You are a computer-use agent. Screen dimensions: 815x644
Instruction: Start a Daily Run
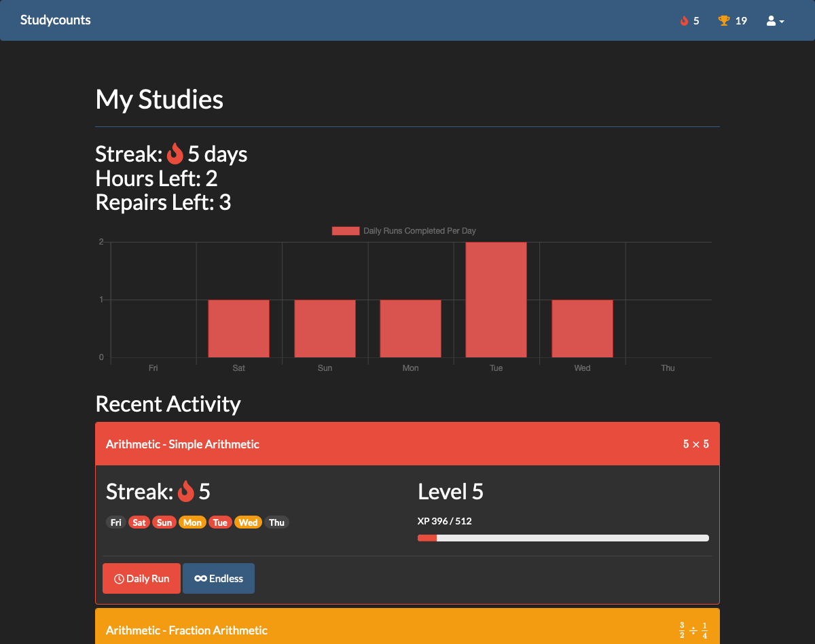click(x=141, y=578)
